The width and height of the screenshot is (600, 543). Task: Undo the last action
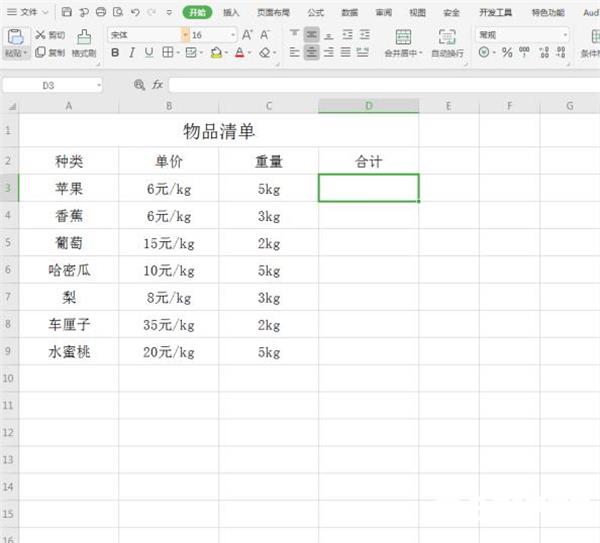(135, 12)
